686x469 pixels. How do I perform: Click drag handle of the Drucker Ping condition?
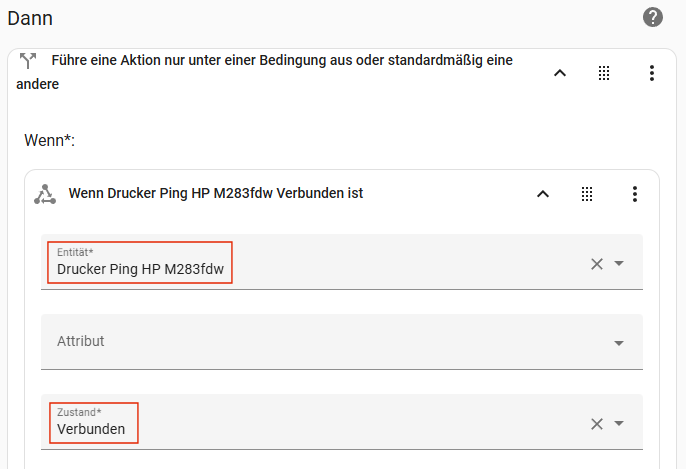pyautogui.click(x=587, y=194)
